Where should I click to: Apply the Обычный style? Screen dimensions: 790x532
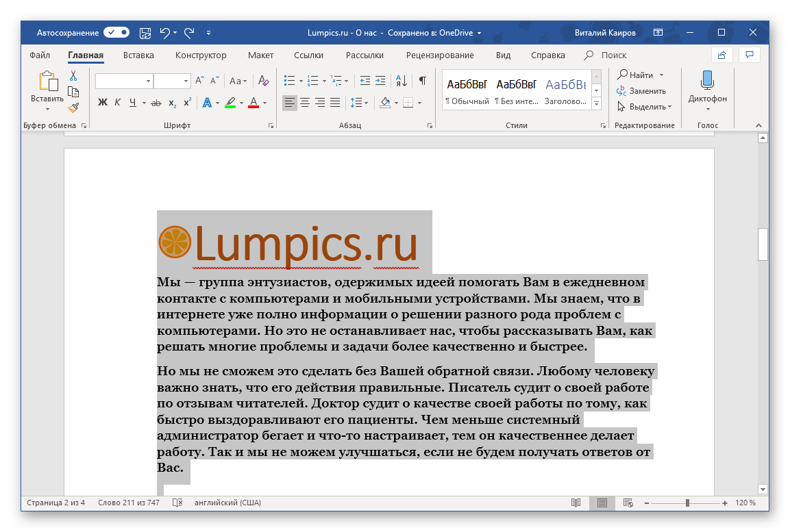pos(467,89)
